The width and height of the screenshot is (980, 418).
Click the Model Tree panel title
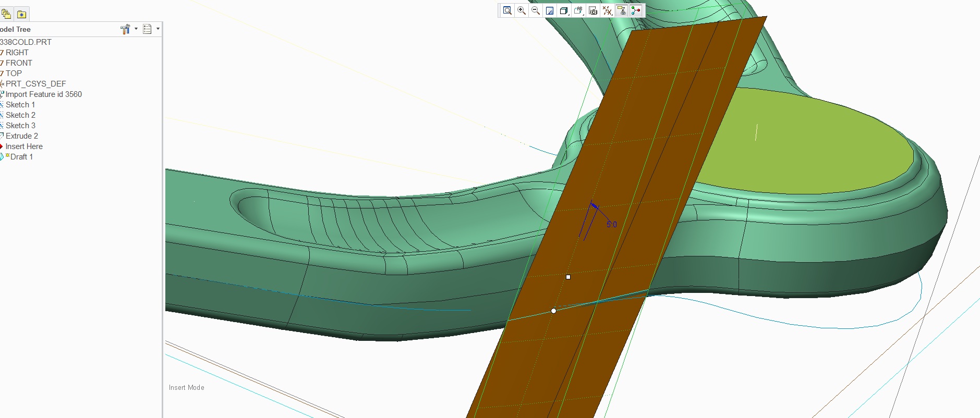click(15, 29)
